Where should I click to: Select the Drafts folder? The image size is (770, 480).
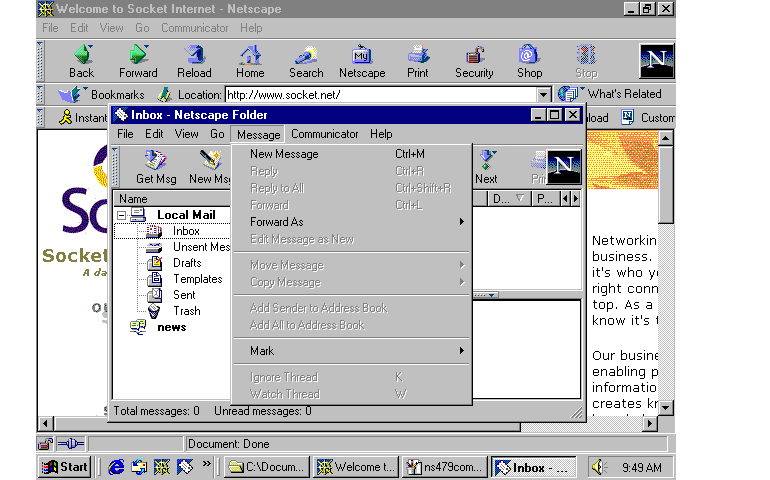pyautogui.click(x=187, y=263)
